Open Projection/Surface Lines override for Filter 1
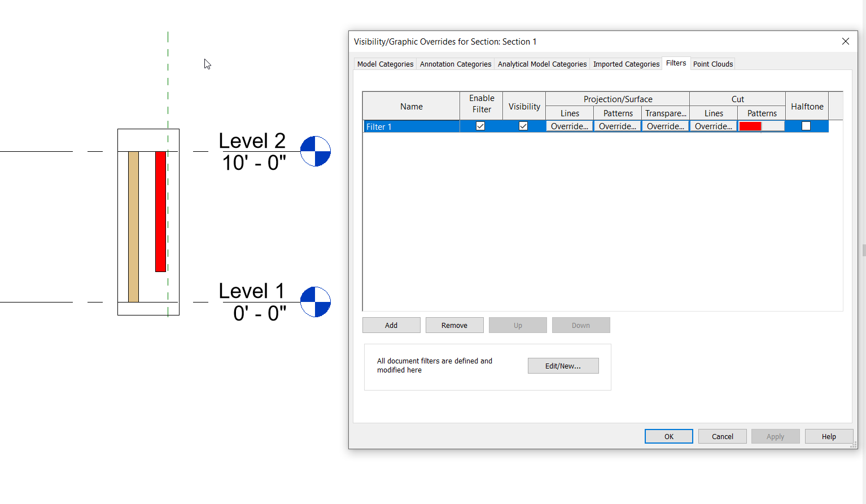The width and height of the screenshot is (866, 504). tap(569, 126)
